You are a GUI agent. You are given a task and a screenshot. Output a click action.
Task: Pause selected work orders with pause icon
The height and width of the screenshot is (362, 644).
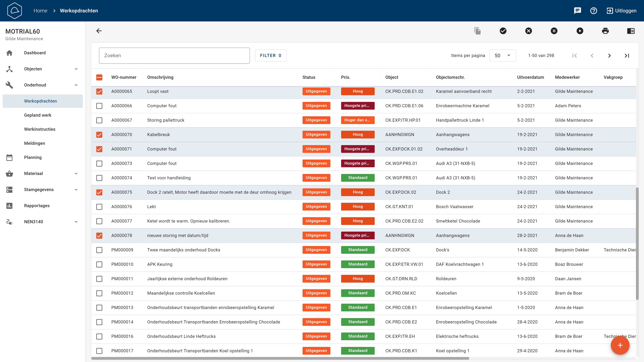click(x=554, y=31)
